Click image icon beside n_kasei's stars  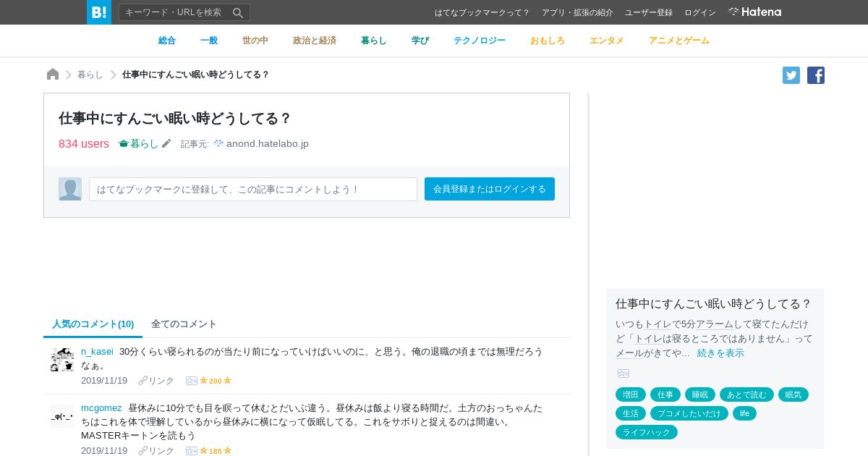[192, 381]
